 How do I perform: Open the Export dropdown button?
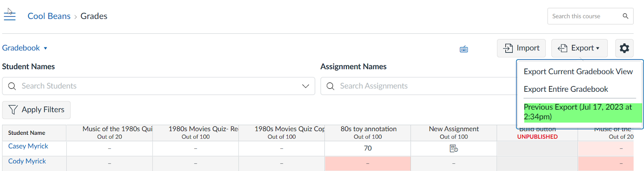[x=578, y=48]
